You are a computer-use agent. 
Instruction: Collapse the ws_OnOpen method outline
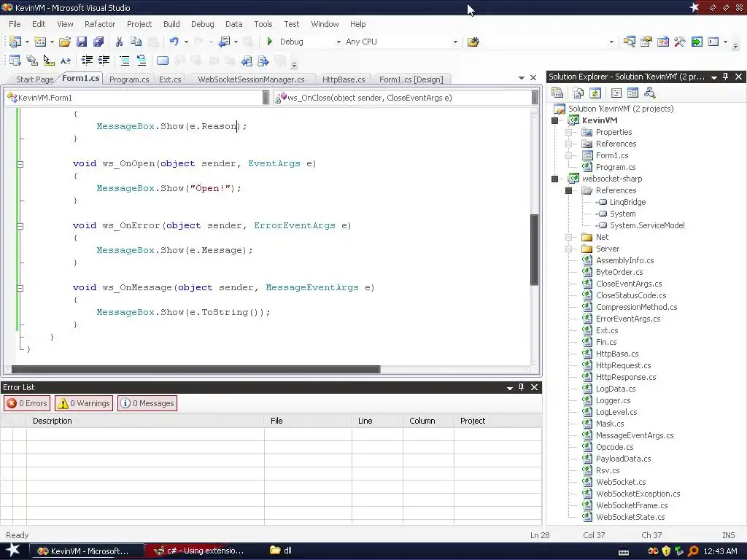point(20,164)
